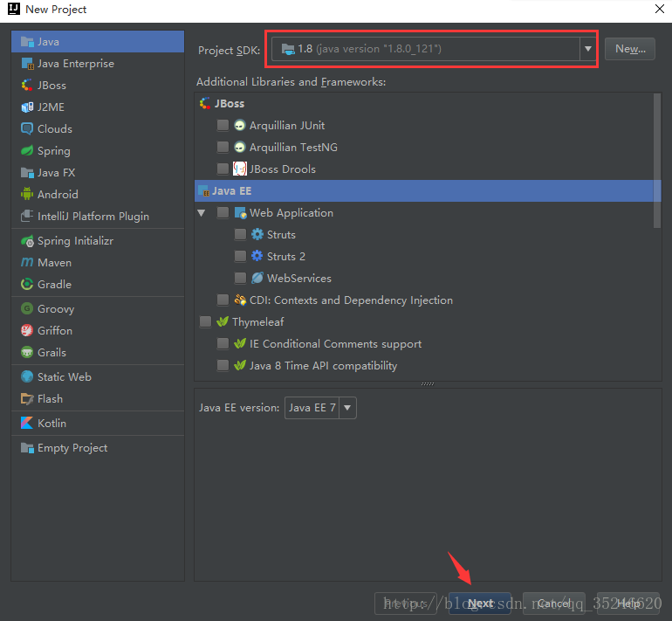Viewport: 672px width, 621px height.
Task: Pick the Flash project icon
Action: point(27,399)
